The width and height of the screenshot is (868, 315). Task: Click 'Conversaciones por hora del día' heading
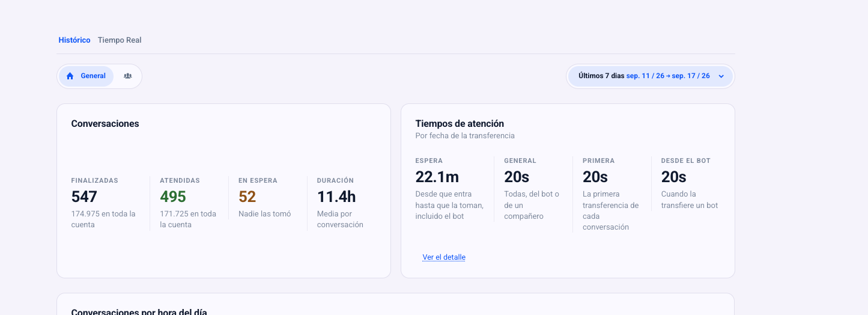coord(139,311)
